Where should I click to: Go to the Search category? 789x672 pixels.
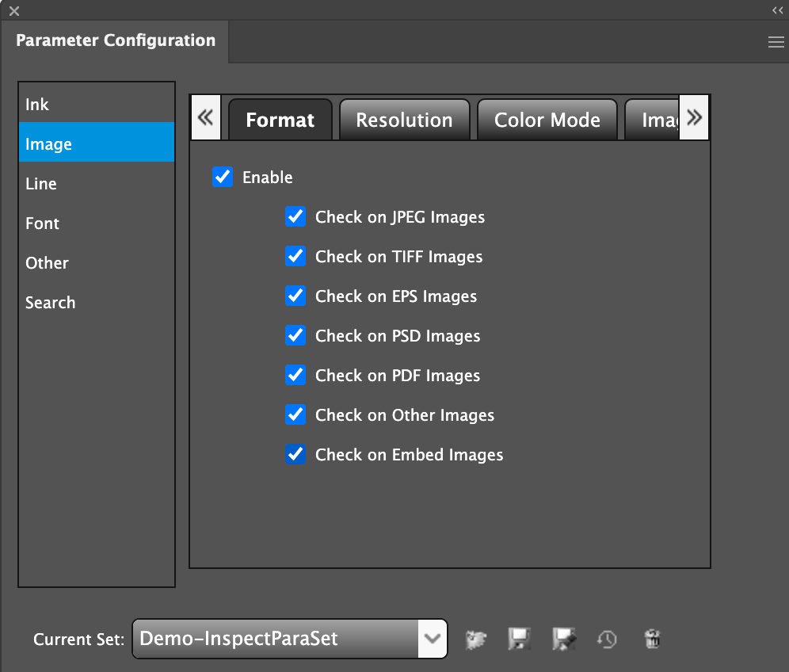[50, 303]
